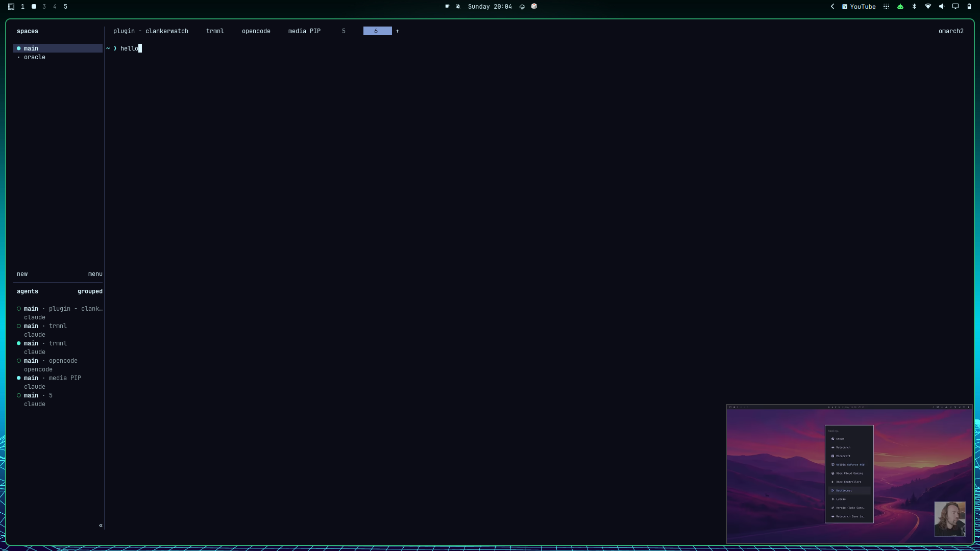Click the Omarchy launcher icon in top bar
Image resolution: width=980 pixels, height=551 pixels.
click(x=11, y=7)
